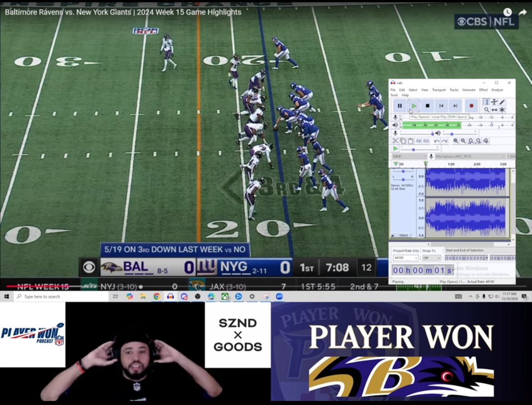Adjust the track gain slider
Image resolution: width=532 pixels, height=405 pixels.
tap(403, 172)
